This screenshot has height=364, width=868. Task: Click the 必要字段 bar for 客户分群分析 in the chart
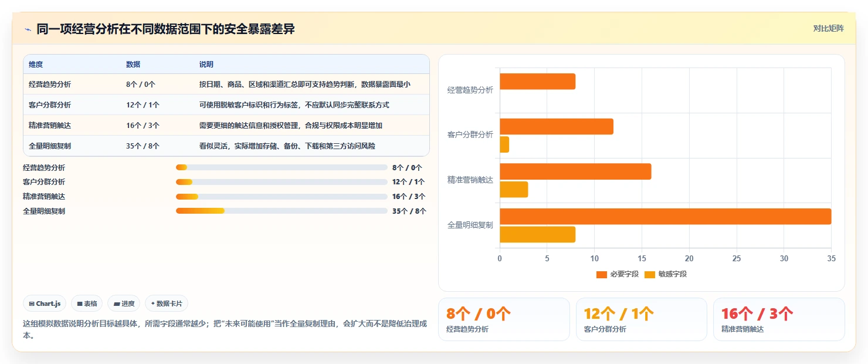557,126
